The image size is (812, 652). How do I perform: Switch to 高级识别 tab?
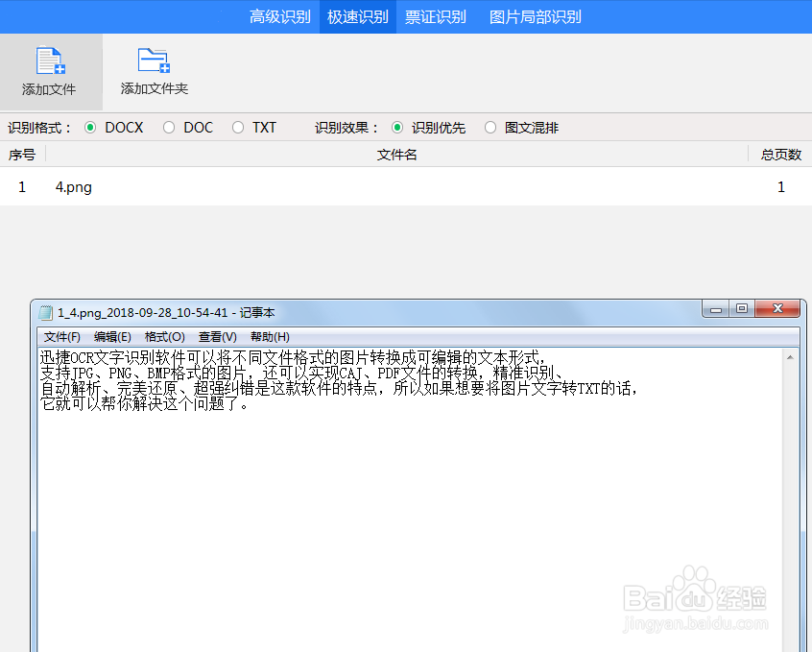(279, 17)
